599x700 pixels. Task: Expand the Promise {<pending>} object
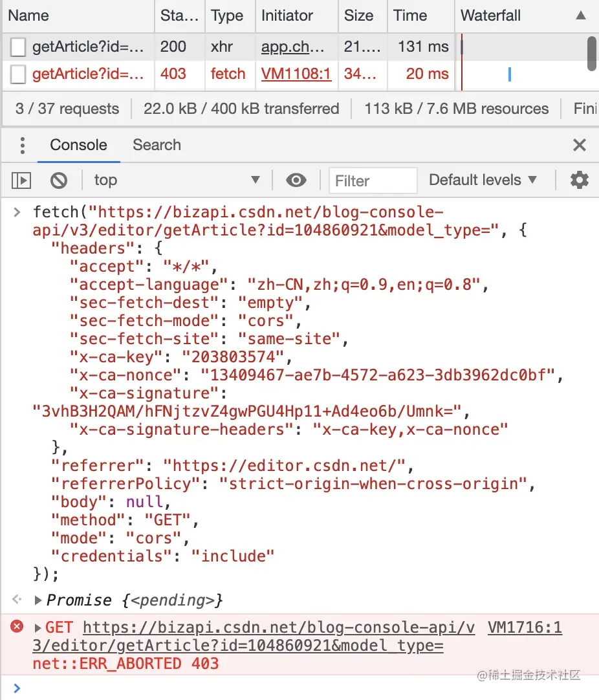[x=38, y=600]
